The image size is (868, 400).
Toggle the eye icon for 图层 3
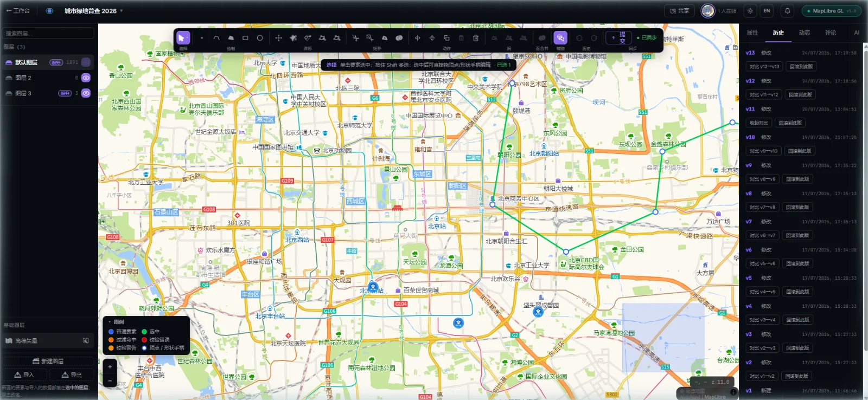point(86,93)
